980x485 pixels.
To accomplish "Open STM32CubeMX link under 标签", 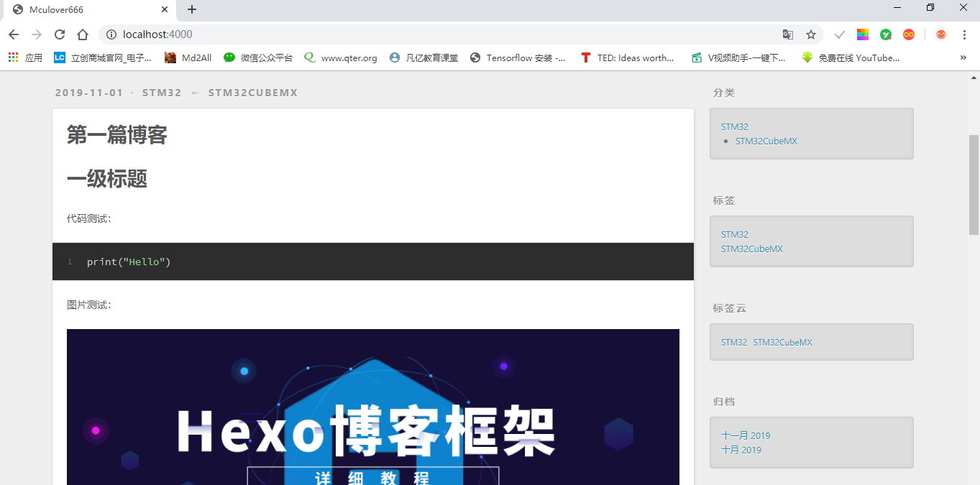I will point(752,249).
